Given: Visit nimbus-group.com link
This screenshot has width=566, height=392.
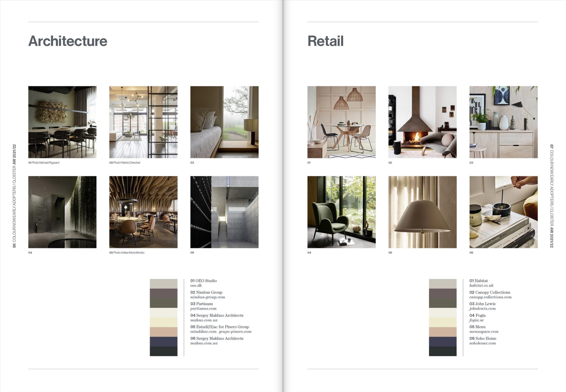Looking at the screenshot, I should [x=208, y=297].
